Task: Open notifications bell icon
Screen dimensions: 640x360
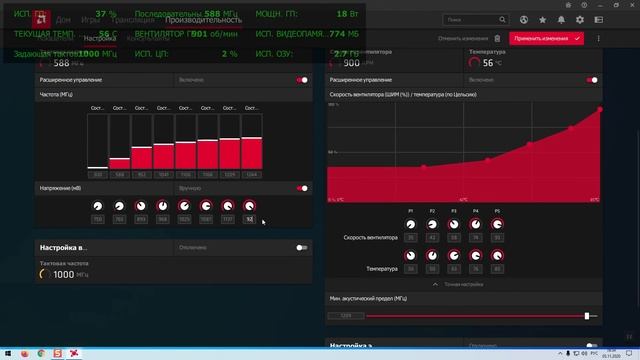Action: tap(561, 20)
